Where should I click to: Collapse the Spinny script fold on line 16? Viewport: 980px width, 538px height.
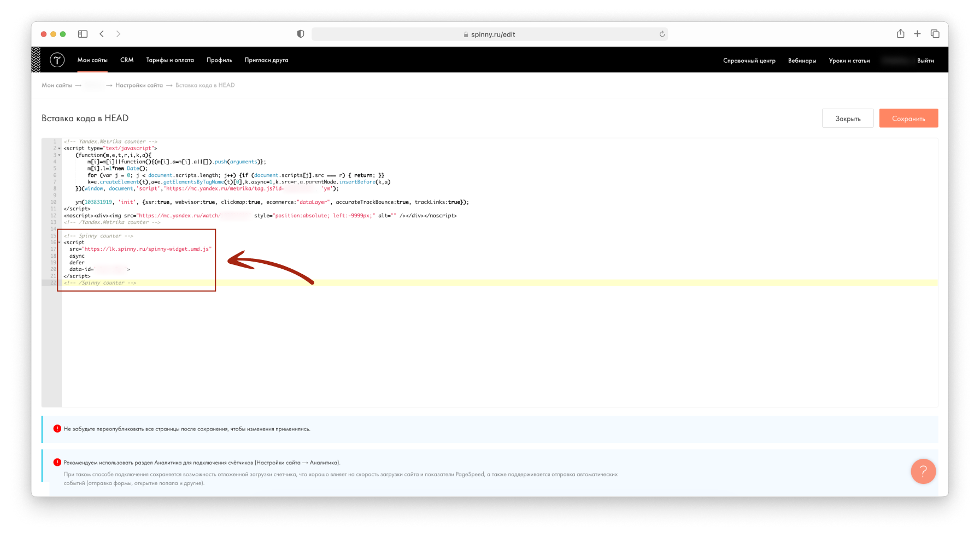[59, 243]
